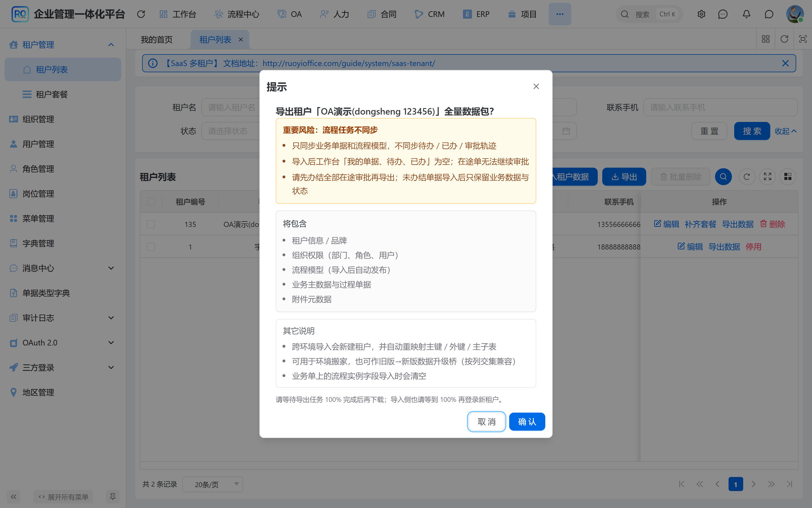812x508 pixels.
Task: Check the select-all header checkbox
Action: point(151,202)
